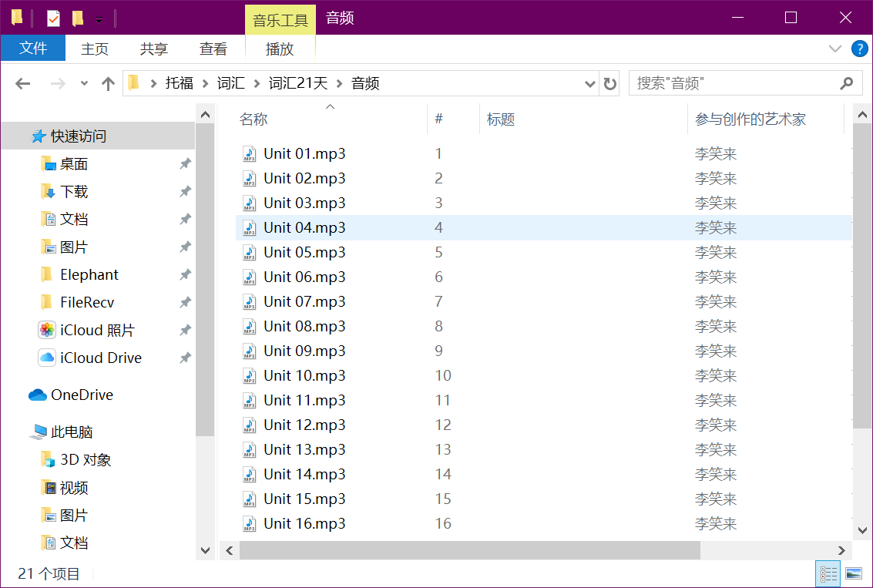Open the Elephant folder
This screenshot has width=873, height=588.
point(89,274)
